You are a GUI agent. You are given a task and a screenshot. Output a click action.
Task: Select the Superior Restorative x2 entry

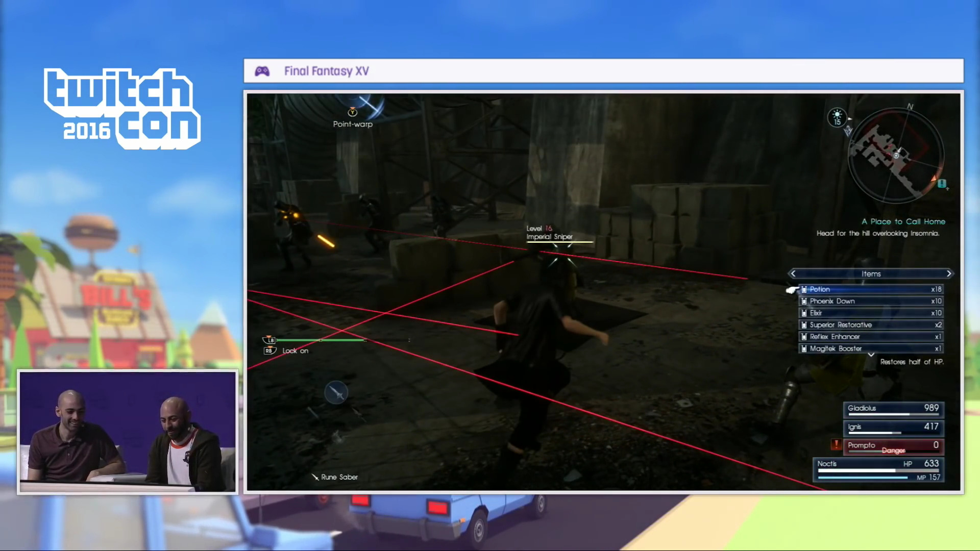click(871, 325)
